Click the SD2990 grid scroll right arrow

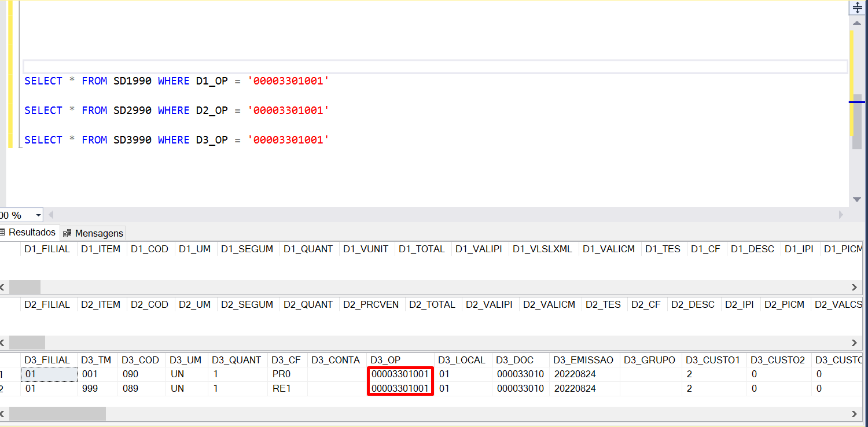[x=854, y=343]
